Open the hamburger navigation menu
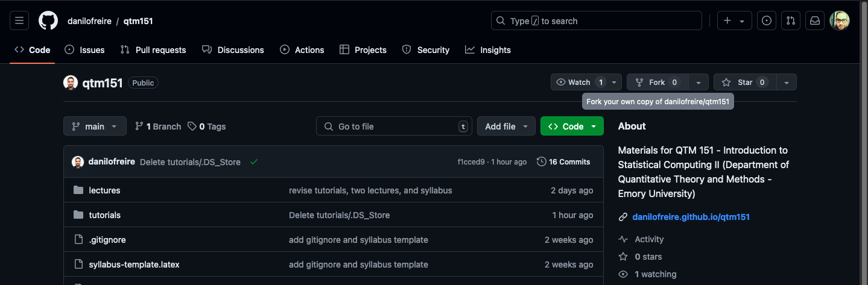 pos(19,21)
